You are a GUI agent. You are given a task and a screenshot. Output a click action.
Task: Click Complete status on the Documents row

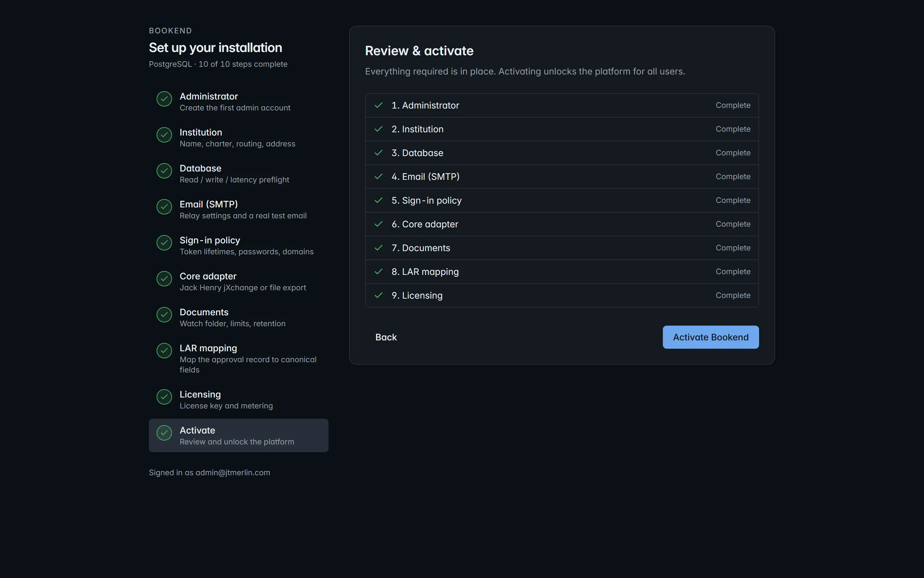point(733,248)
